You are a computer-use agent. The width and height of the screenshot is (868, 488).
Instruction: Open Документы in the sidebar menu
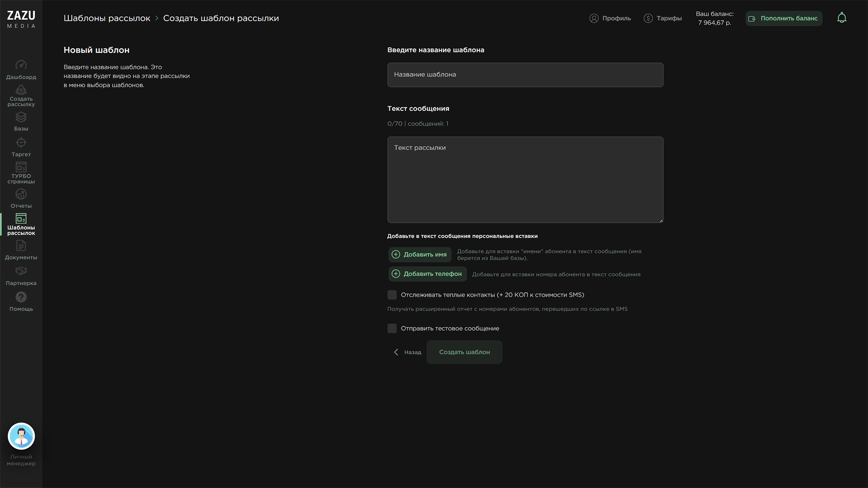(x=21, y=250)
